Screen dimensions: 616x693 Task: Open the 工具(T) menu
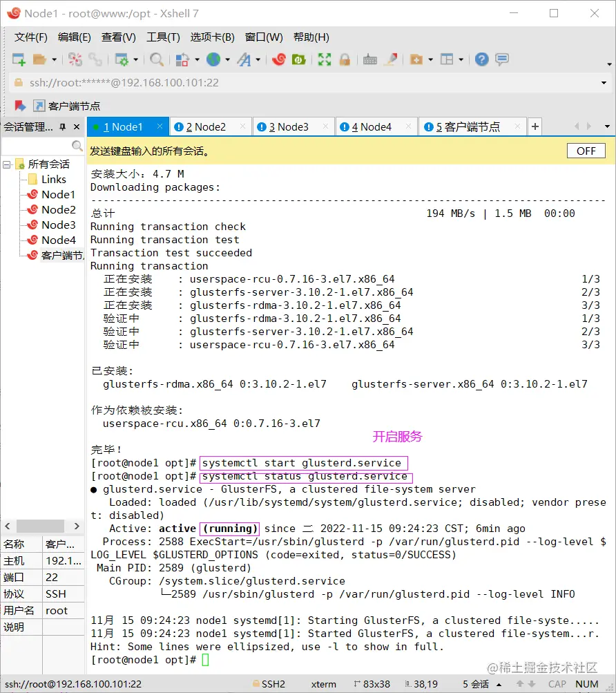pos(163,37)
